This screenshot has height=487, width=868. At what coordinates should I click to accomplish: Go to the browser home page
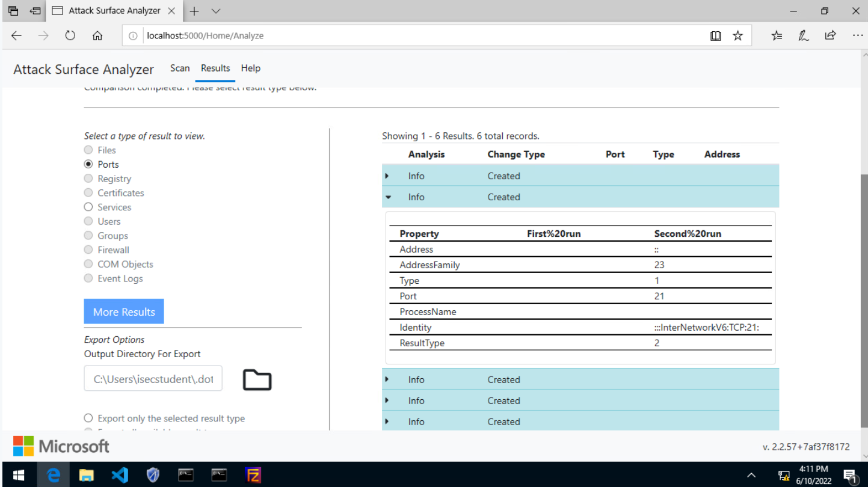click(x=97, y=35)
